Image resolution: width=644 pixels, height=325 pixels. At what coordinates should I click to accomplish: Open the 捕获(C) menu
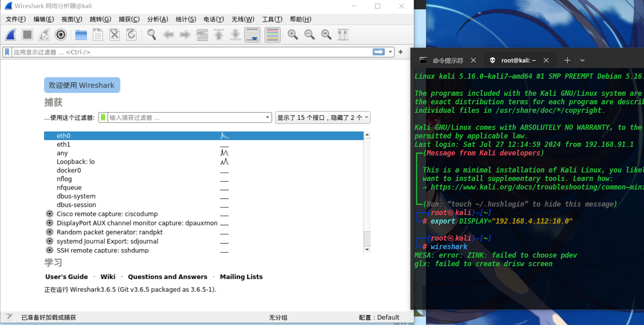[129, 19]
